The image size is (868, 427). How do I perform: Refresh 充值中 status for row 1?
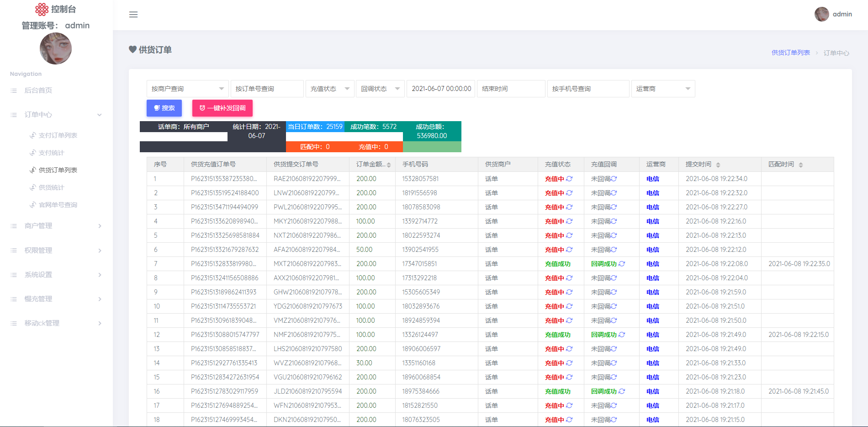tap(569, 179)
